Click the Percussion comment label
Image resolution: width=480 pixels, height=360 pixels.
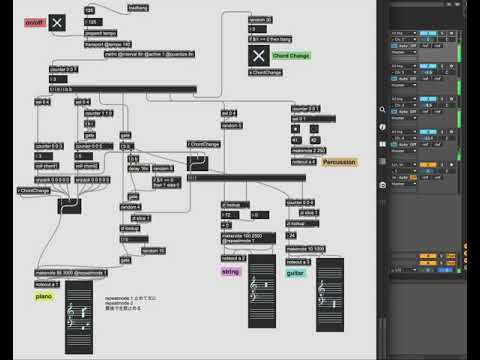tap(339, 162)
